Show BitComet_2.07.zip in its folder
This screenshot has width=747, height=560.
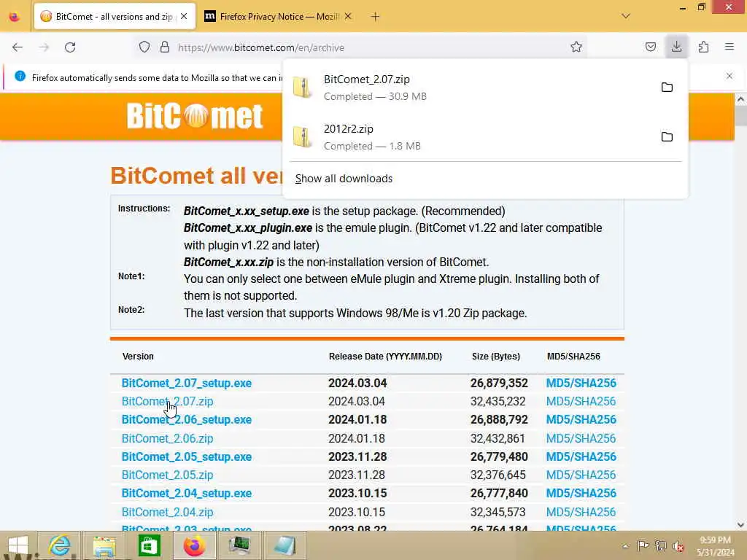[667, 87]
